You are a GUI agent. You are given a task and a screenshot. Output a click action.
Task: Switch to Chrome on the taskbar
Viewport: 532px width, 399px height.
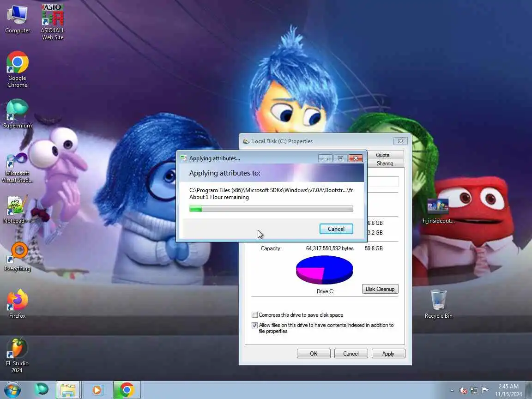pyautogui.click(x=127, y=390)
